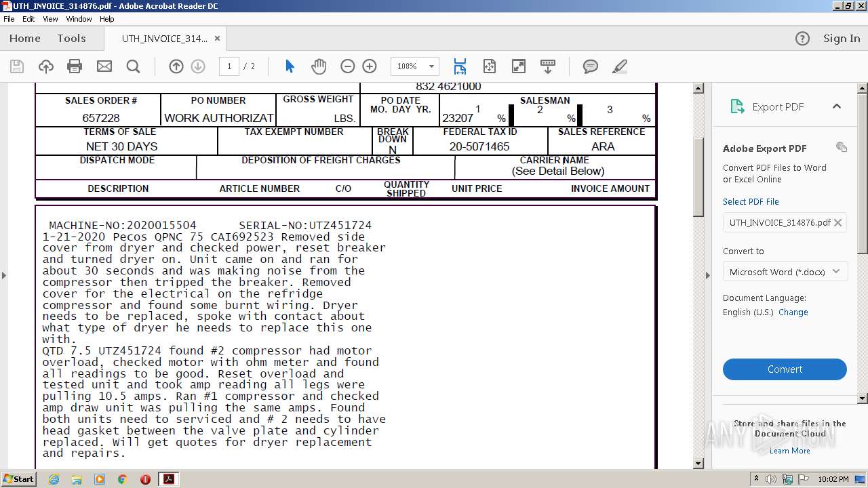Screen dimensions: 868x488
Task: Click the Federal Tax ID 20-5071465
Action: [479, 146]
